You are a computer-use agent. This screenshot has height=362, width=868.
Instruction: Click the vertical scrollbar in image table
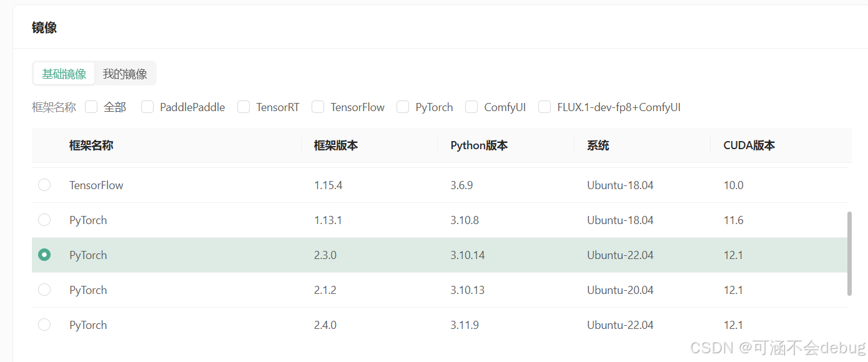tap(849, 253)
